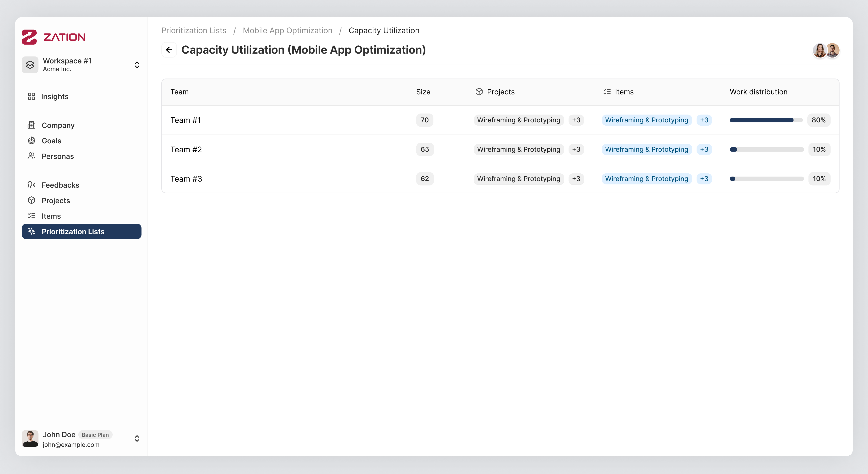This screenshot has height=474, width=868.
Task: Expand the Workspace #1 switcher
Action: point(137,65)
